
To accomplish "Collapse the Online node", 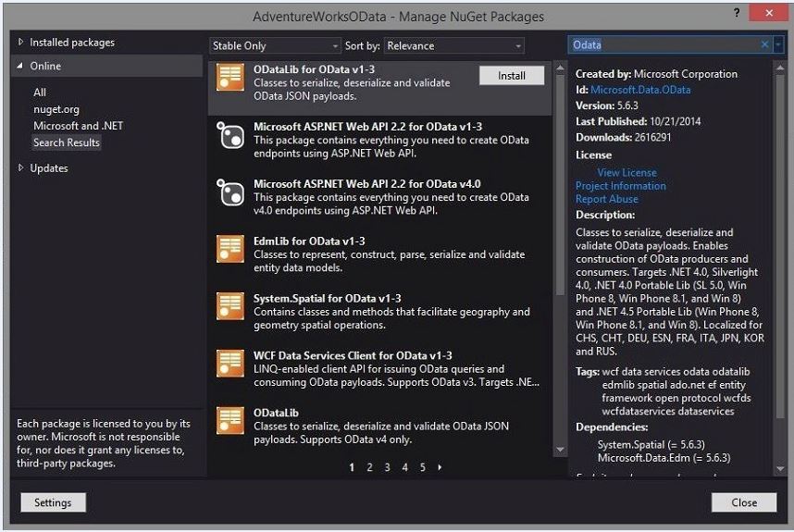I will (19, 66).
